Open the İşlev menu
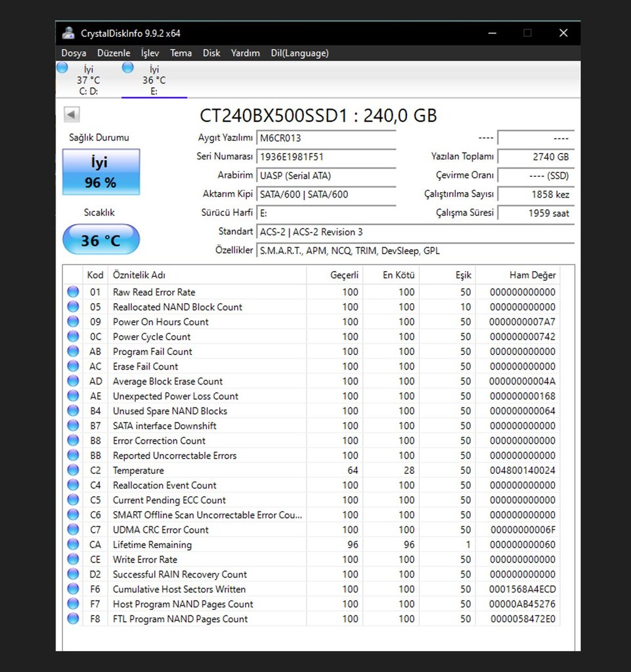The width and height of the screenshot is (631, 672). click(x=150, y=53)
